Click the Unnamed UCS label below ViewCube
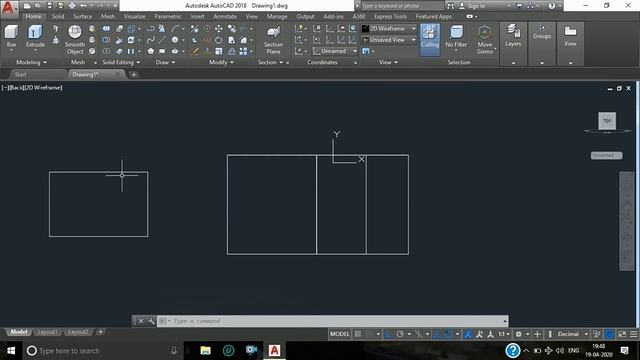 click(606, 156)
